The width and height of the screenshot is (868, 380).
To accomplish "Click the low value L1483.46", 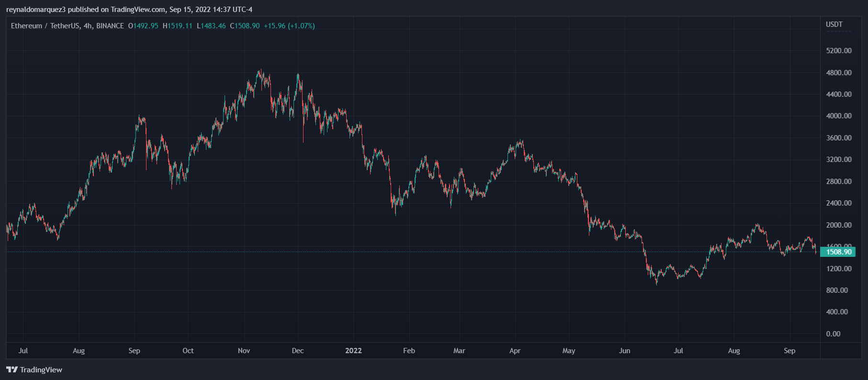I will pos(211,26).
